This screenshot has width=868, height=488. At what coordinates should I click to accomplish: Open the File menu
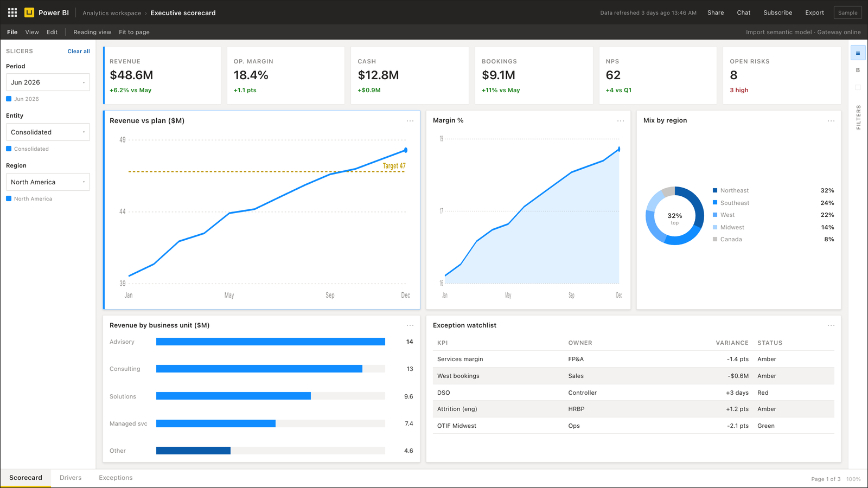tap(12, 32)
